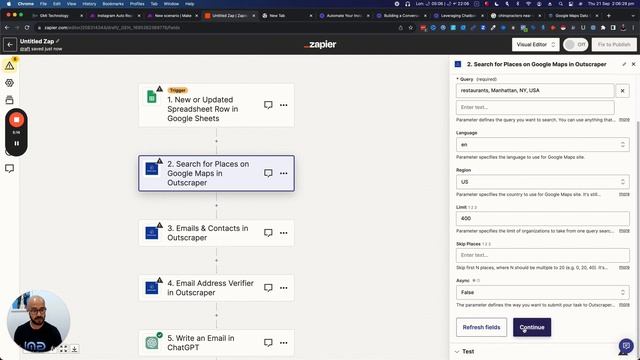Open more options for step 1
Screen dimensions: 640x360
click(x=284, y=105)
